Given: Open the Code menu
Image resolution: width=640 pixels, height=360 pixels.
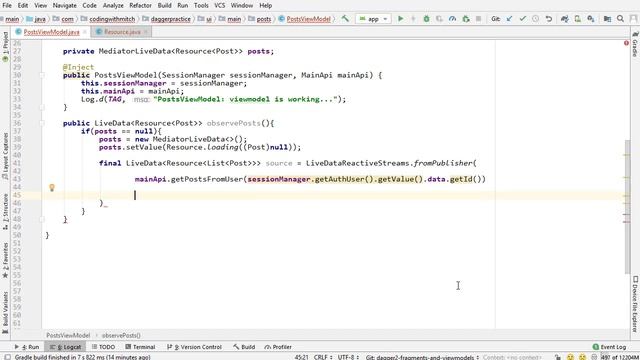Looking at the screenshot, I should click(x=89, y=6).
